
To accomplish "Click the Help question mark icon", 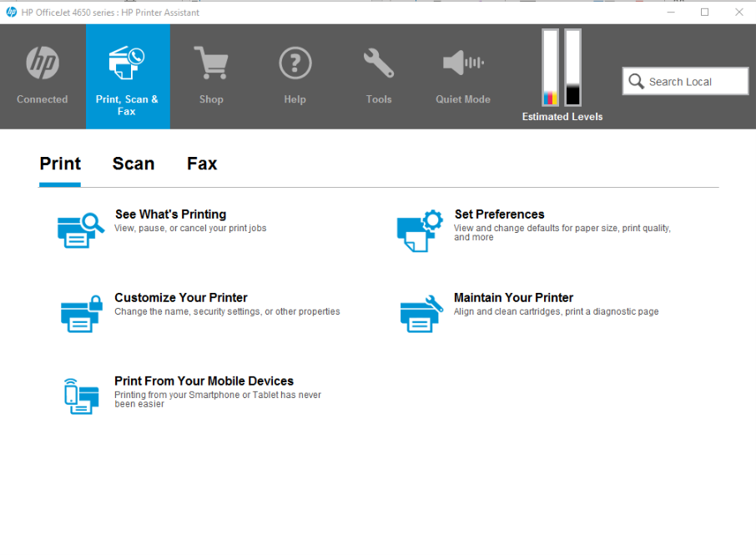I will pyautogui.click(x=295, y=63).
